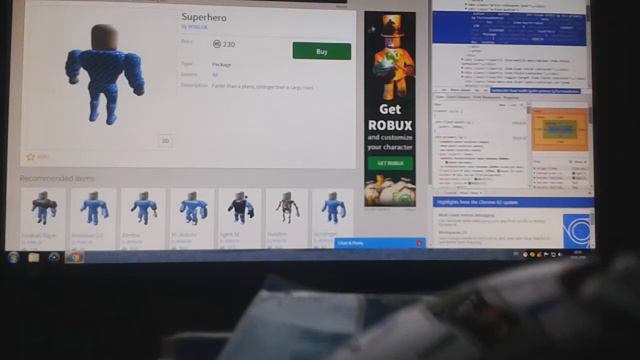Select the Properties tab in DevTools
The image size is (640, 360).
(511, 97)
